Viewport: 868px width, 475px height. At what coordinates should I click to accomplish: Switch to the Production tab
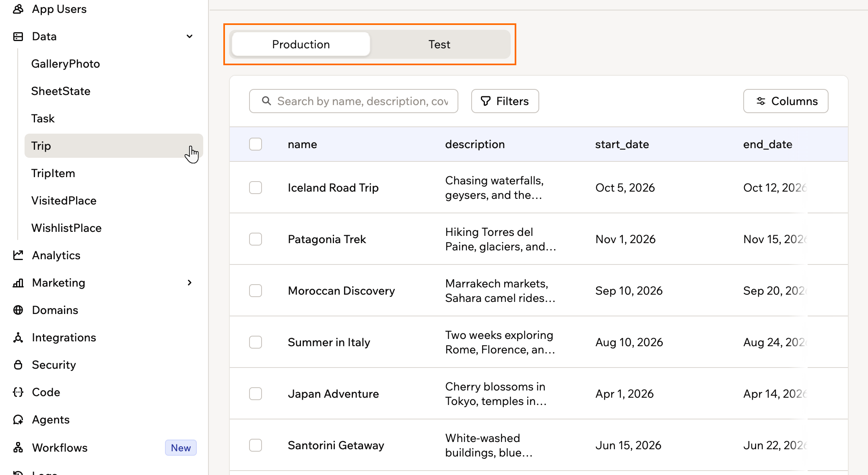(x=301, y=44)
